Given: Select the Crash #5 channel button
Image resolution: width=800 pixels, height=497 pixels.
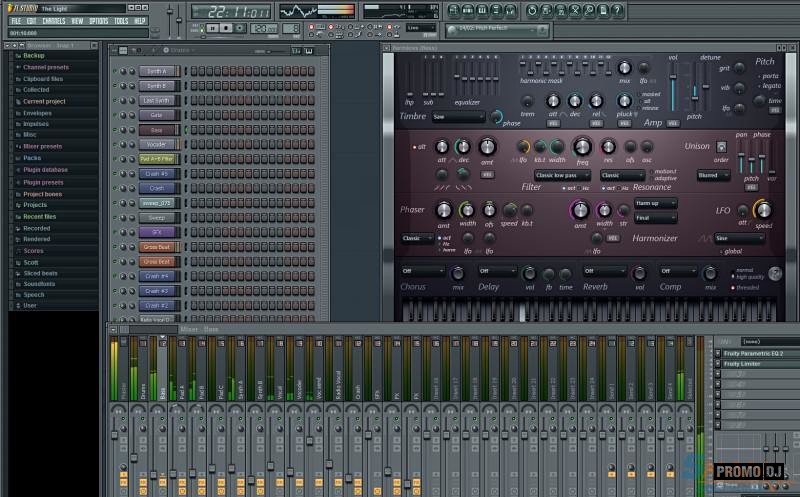Looking at the screenshot, I should [x=158, y=174].
